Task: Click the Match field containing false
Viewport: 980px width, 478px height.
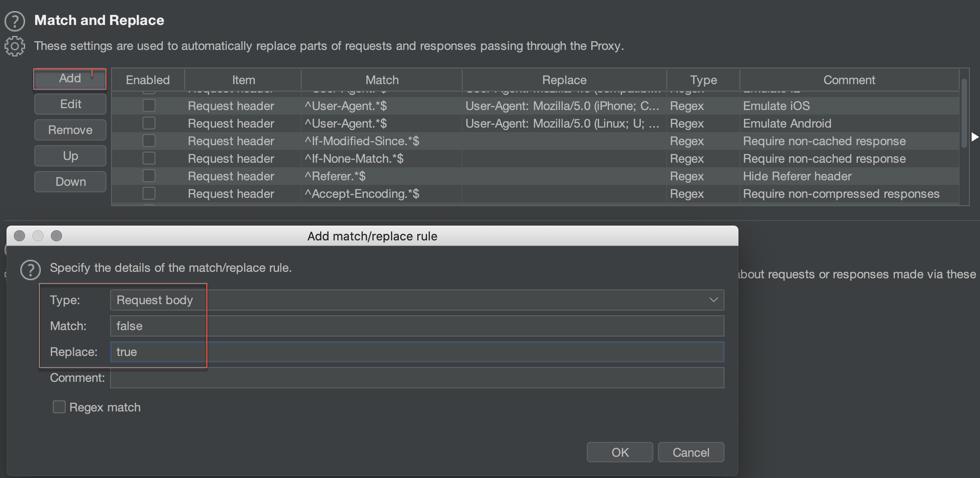Action: coord(416,326)
